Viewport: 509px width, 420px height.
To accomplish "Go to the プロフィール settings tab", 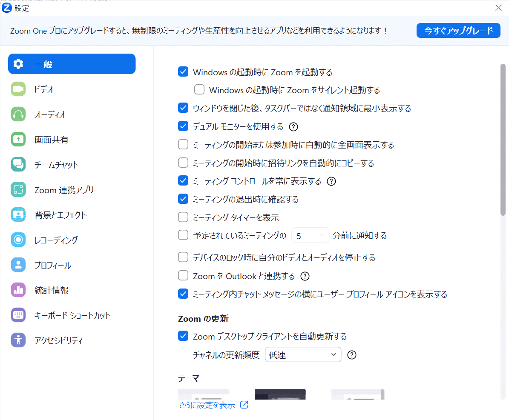I will [x=52, y=265].
